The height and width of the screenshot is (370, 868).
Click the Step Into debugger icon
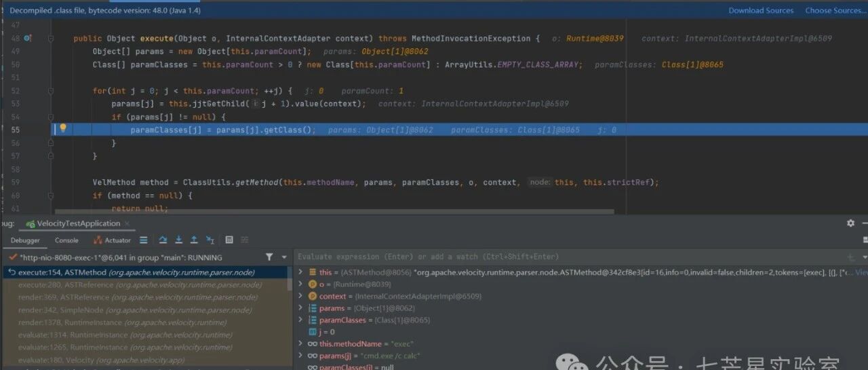pyautogui.click(x=179, y=240)
